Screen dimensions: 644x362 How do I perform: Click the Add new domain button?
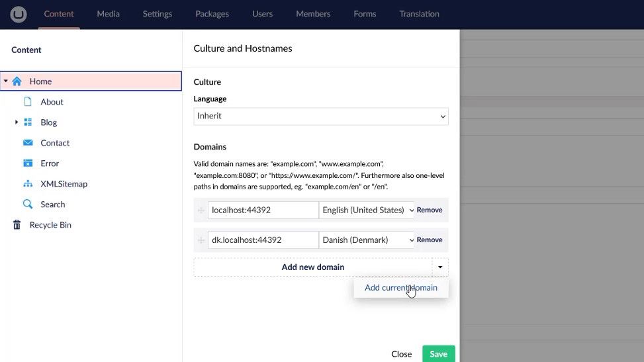point(312,267)
